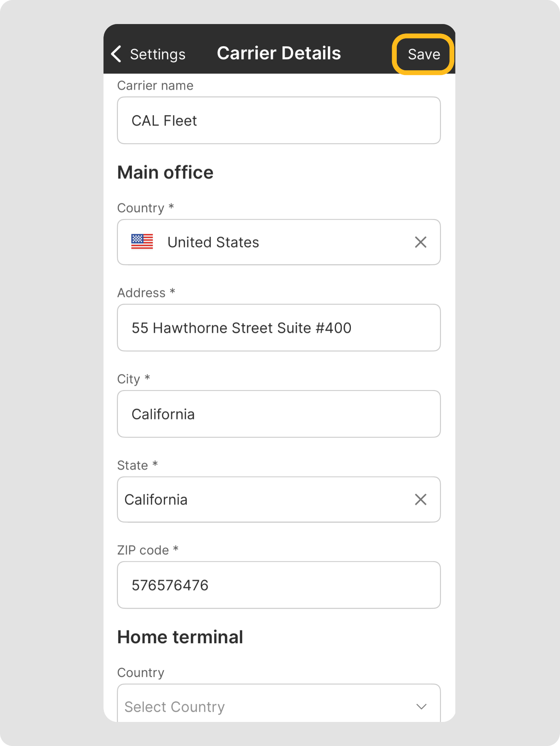The image size is (560, 746).
Task: Edit the ZIP code 576576476 field
Action: point(279,585)
